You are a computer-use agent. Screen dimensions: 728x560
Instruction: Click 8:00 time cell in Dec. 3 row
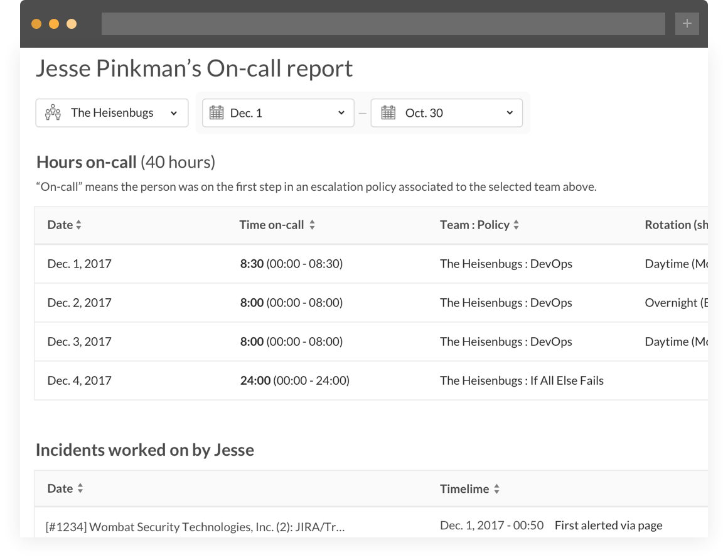[291, 342]
